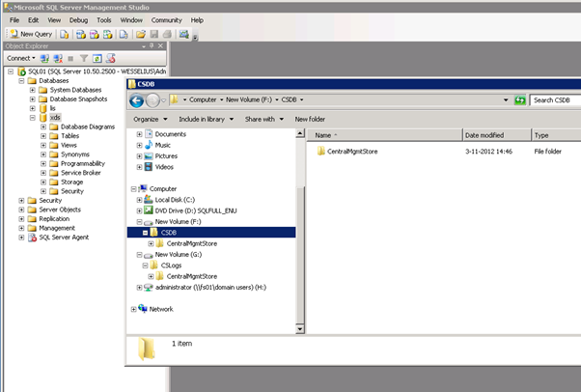Open the Organize dropdown menu
This screenshot has width=581, height=392.
click(150, 119)
